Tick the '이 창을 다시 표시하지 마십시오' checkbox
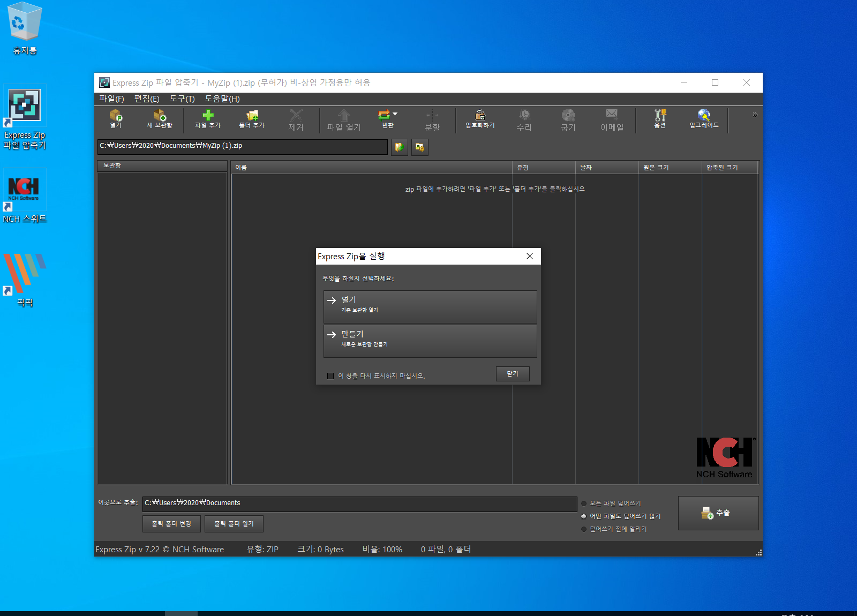This screenshot has width=857, height=616. pos(330,376)
